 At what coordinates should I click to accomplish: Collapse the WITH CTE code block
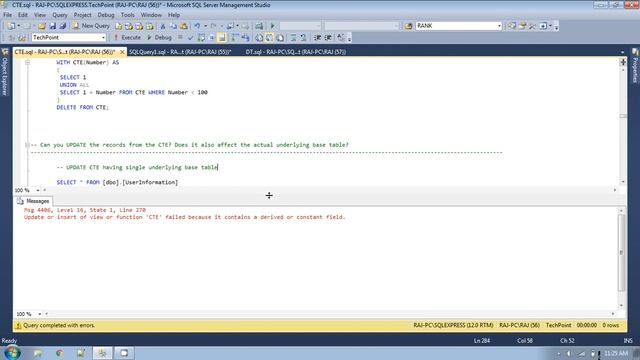[x=27, y=62]
